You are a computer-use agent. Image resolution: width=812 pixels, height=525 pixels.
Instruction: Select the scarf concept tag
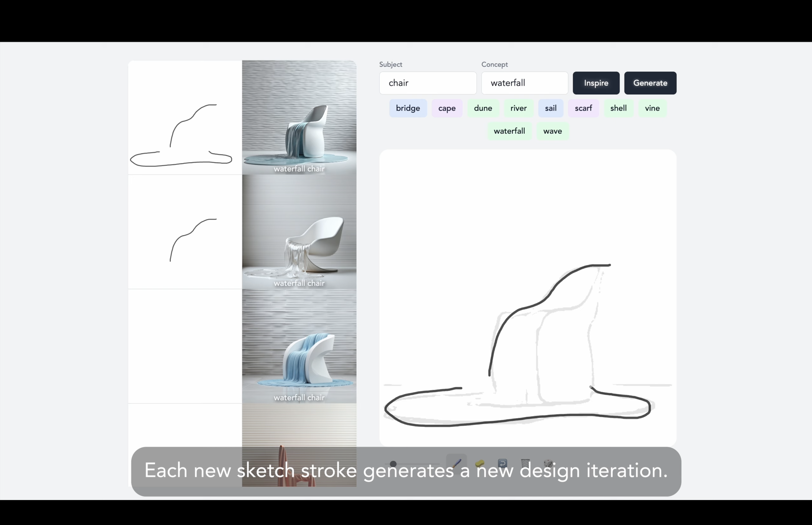tap(583, 108)
